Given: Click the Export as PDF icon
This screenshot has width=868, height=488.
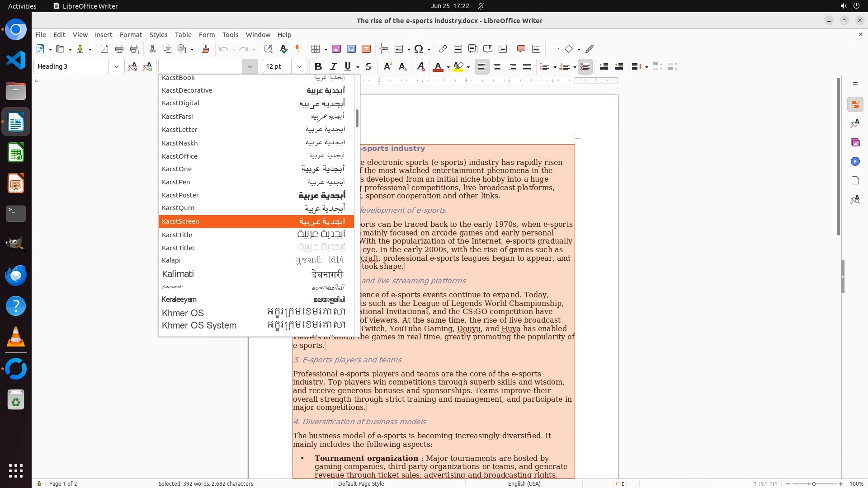Looking at the screenshot, I should pyautogui.click(x=104, y=49).
